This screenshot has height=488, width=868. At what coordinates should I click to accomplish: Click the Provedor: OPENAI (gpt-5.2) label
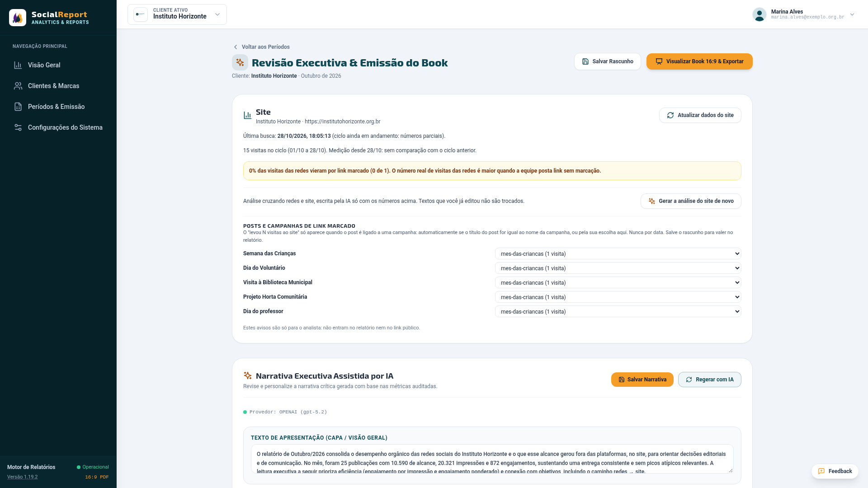tap(288, 412)
